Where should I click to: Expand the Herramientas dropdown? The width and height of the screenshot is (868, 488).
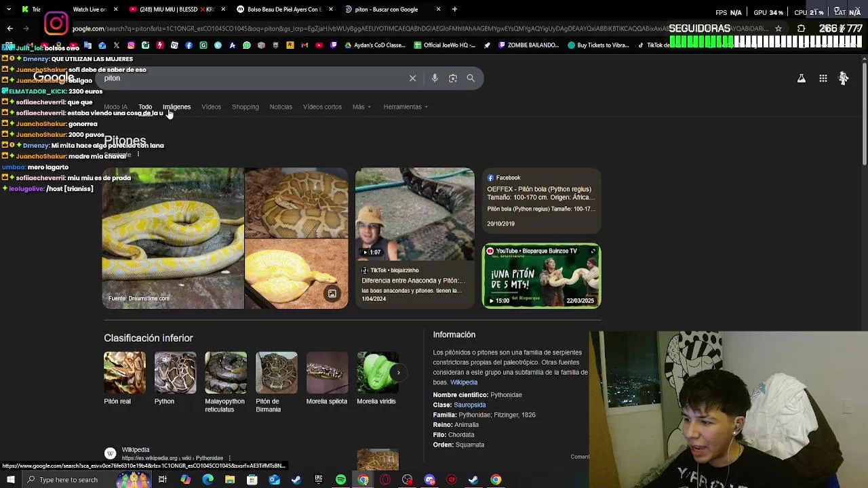[x=406, y=107]
